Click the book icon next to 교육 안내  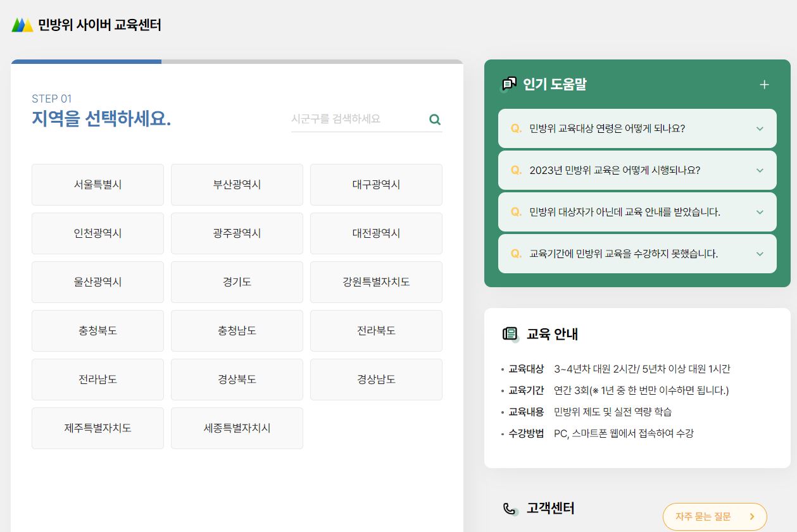(x=510, y=333)
